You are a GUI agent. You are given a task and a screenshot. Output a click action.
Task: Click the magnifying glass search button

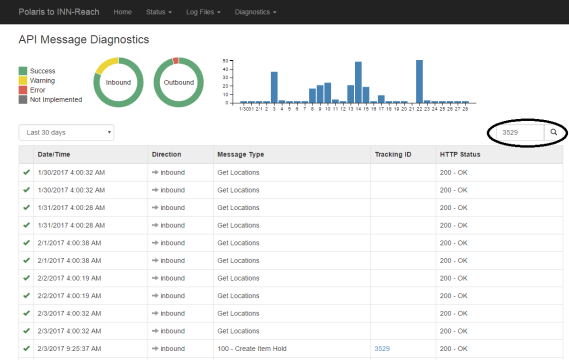pyautogui.click(x=553, y=132)
